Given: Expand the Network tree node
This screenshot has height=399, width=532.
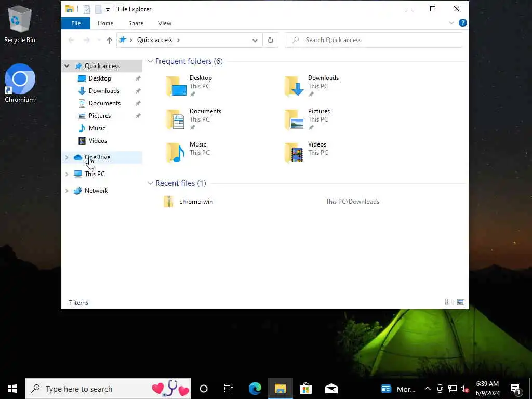Looking at the screenshot, I should coord(67,191).
